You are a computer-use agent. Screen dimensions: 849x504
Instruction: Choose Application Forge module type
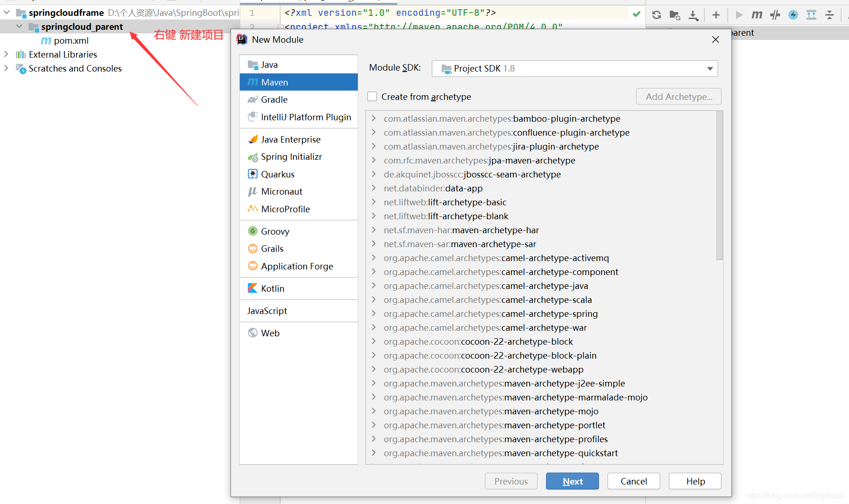coord(299,266)
